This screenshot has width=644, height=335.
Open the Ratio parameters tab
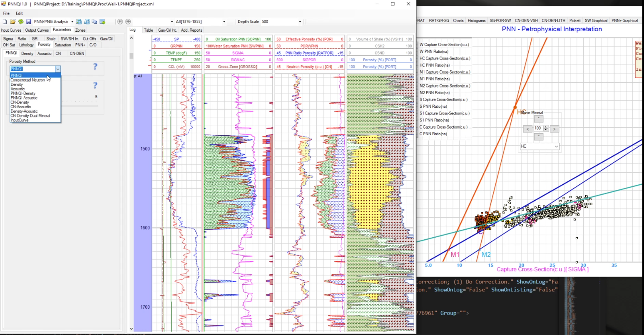22,39
